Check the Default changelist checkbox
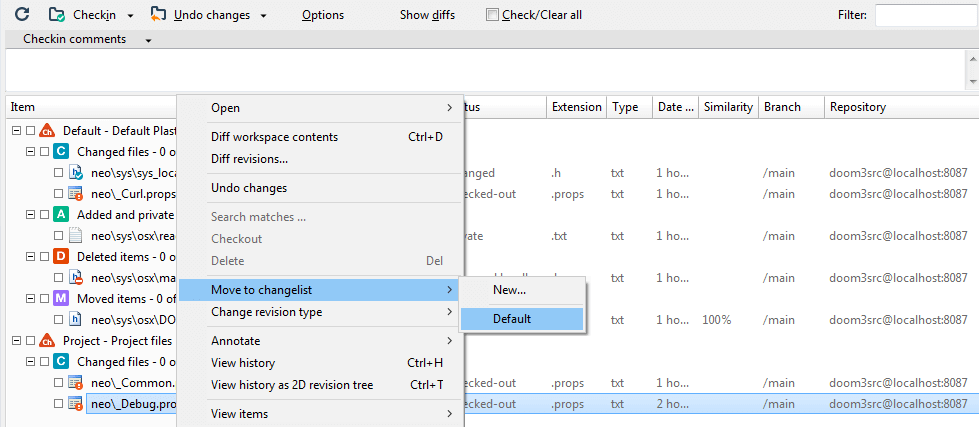Screen dimensions: 979x427 click(x=29, y=131)
